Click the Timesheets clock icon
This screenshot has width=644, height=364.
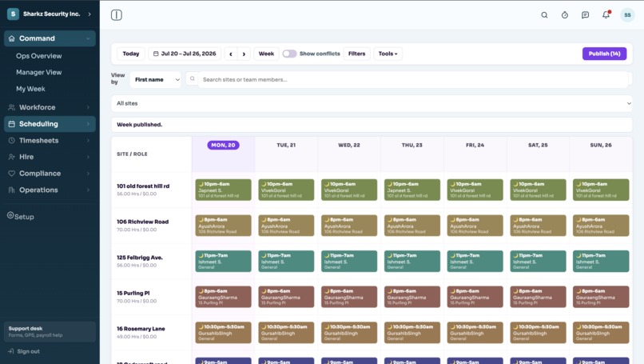11,140
